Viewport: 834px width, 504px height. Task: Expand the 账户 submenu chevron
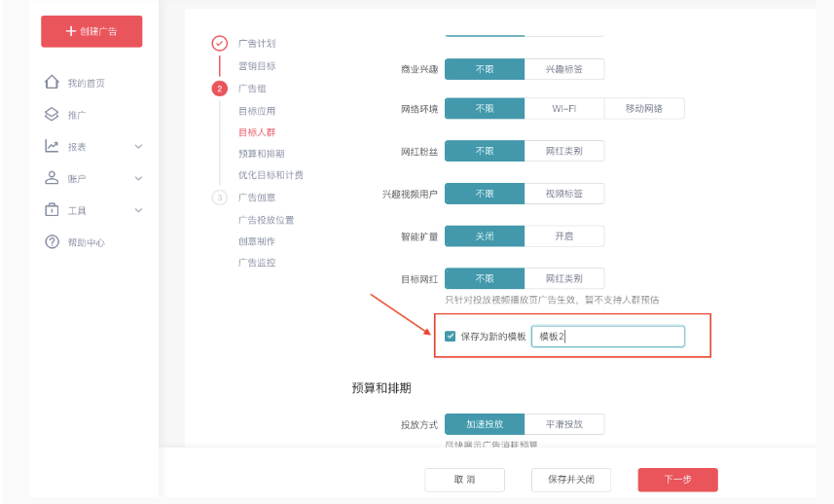pos(138,179)
